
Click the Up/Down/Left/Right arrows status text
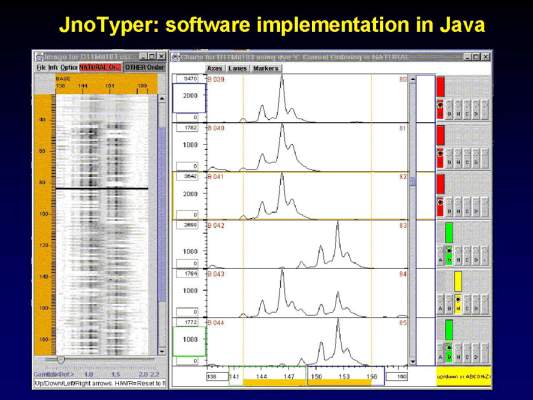click(x=100, y=383)
